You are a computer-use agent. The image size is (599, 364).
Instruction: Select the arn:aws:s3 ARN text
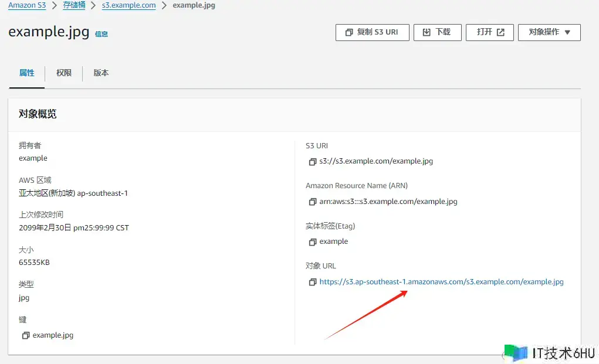point(388,202)
